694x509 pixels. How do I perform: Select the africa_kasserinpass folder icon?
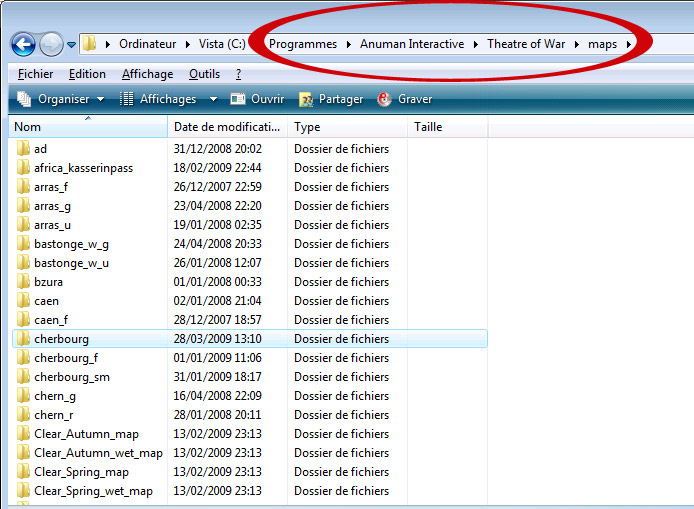coord(24,168)
